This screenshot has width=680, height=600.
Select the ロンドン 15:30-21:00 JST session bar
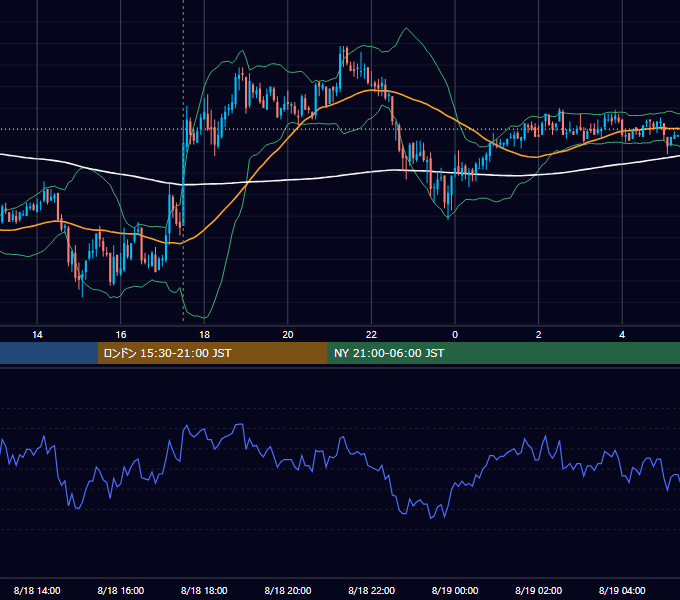[x=212, y=353]
